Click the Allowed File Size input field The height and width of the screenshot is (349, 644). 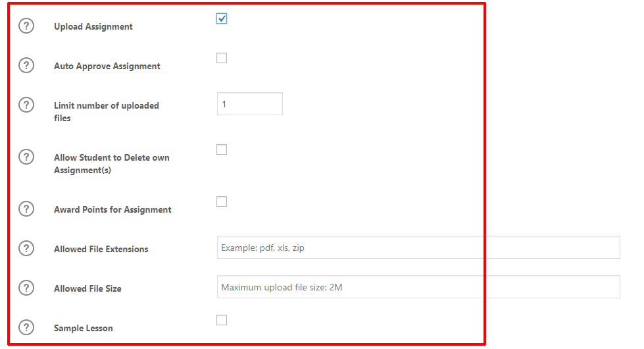418,287
